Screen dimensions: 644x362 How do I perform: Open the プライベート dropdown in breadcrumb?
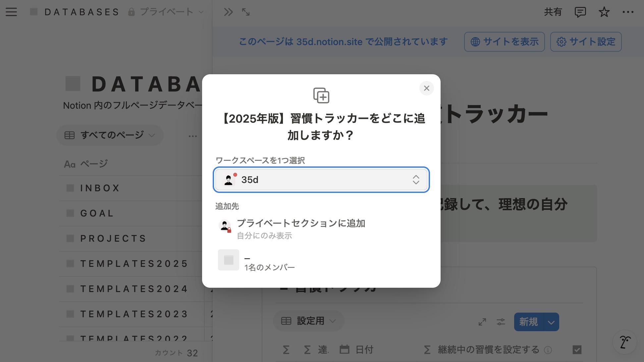[166, 12]
